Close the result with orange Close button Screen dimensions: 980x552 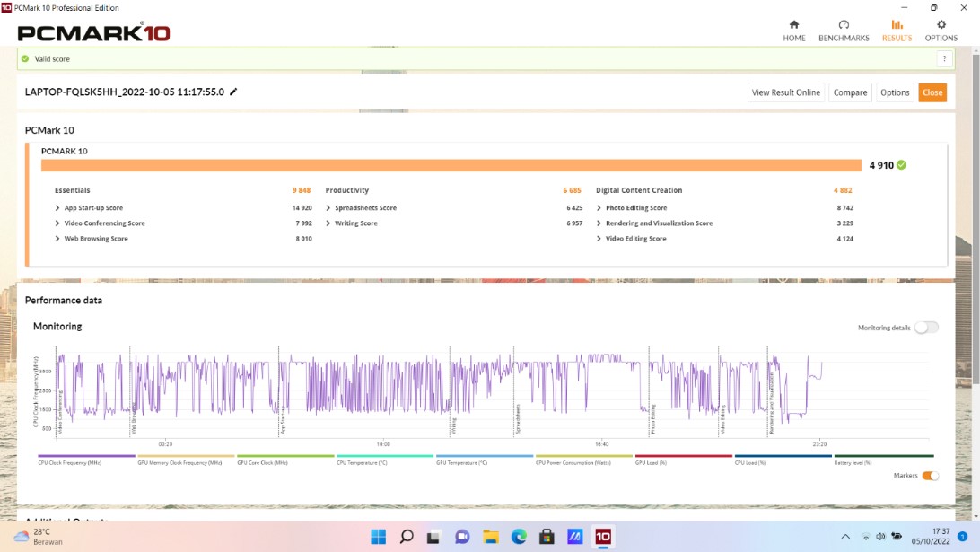[932, 92]
